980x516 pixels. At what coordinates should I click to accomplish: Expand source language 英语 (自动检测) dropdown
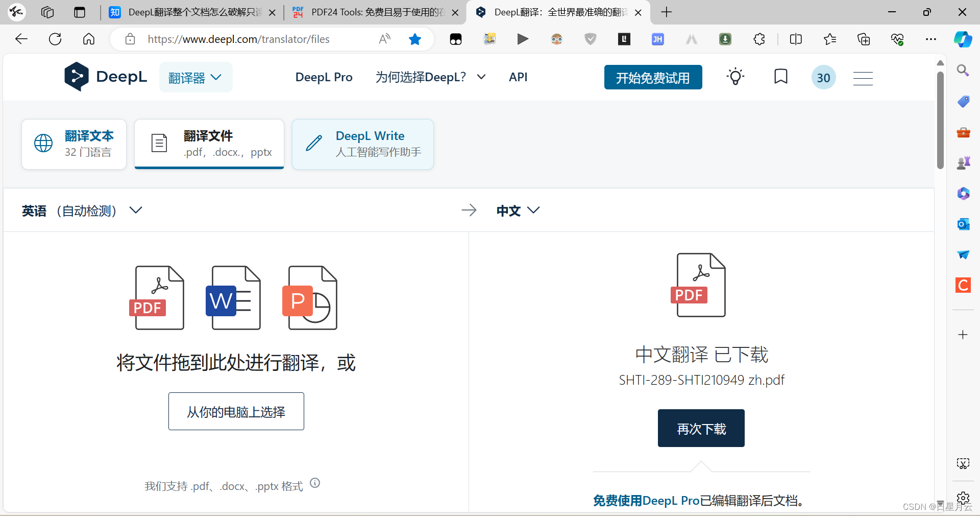click(82, 210)
